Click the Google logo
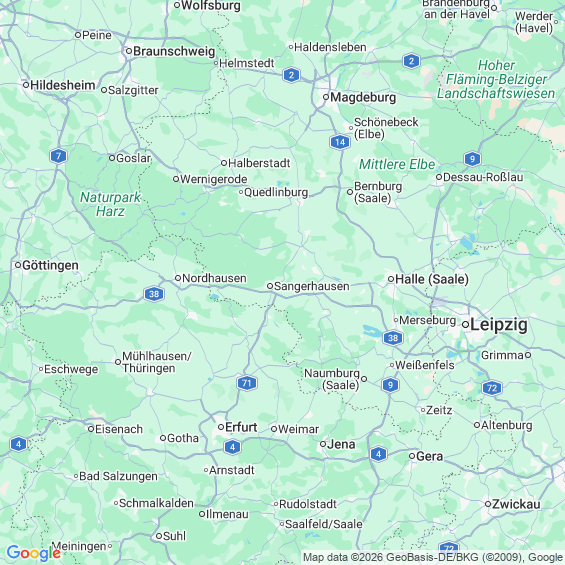Viewport: 565px width, 565px height. (x=33, y=553)
